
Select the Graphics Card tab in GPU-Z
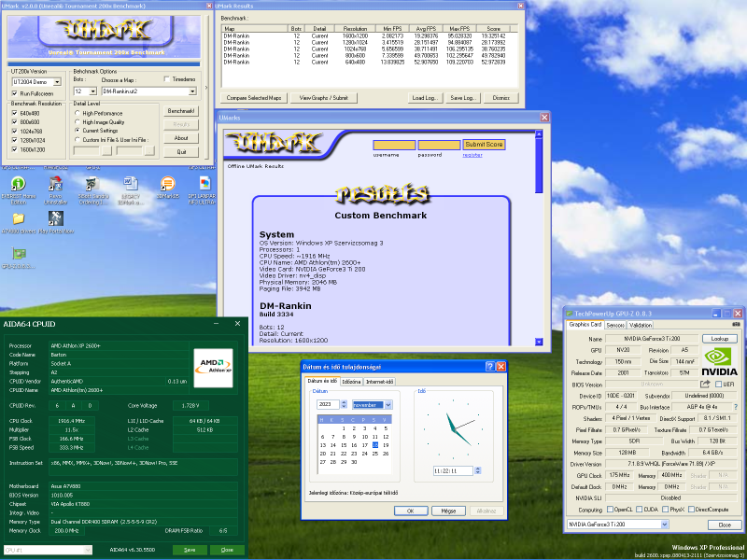[x=585, y=324]
